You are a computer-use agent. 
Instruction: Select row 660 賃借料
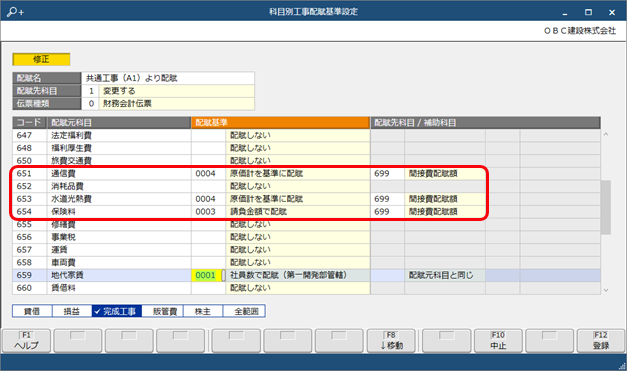pyautogui.click(x=306, y=288)
